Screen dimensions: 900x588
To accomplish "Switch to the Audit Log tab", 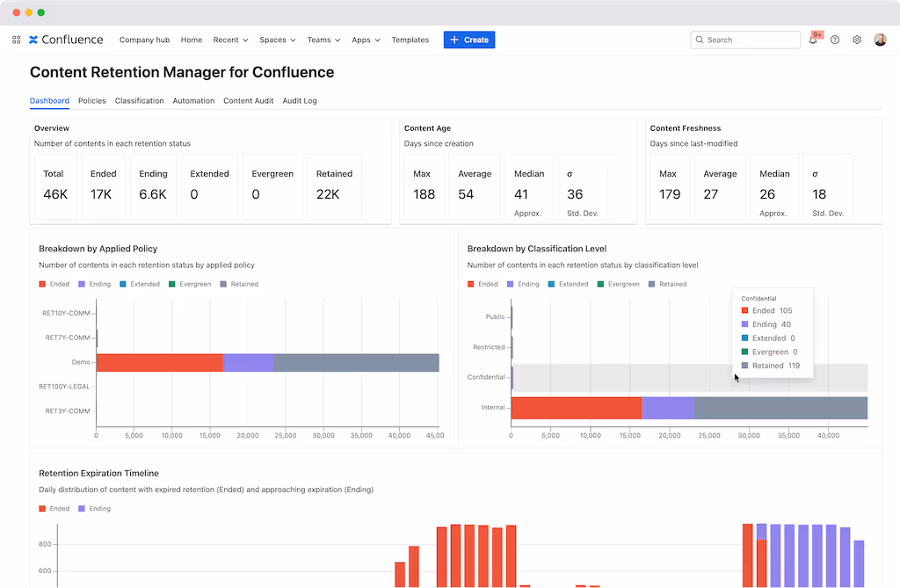I will [300, 100].
